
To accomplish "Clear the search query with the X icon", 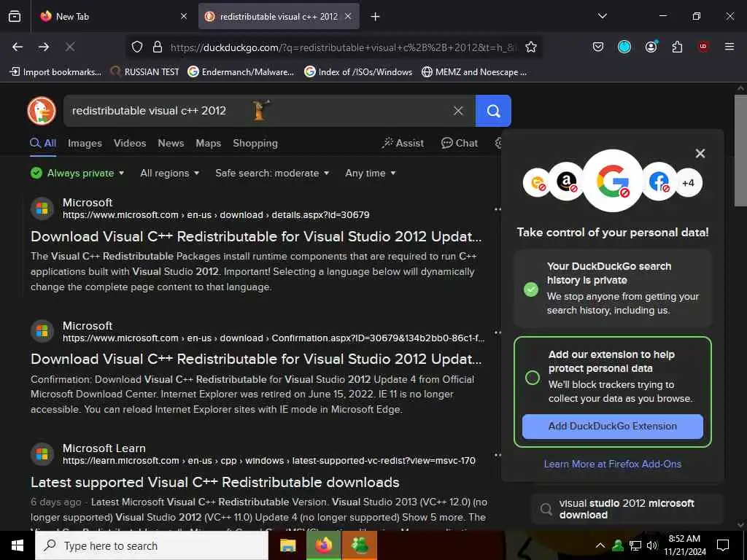I will [458, 111].
